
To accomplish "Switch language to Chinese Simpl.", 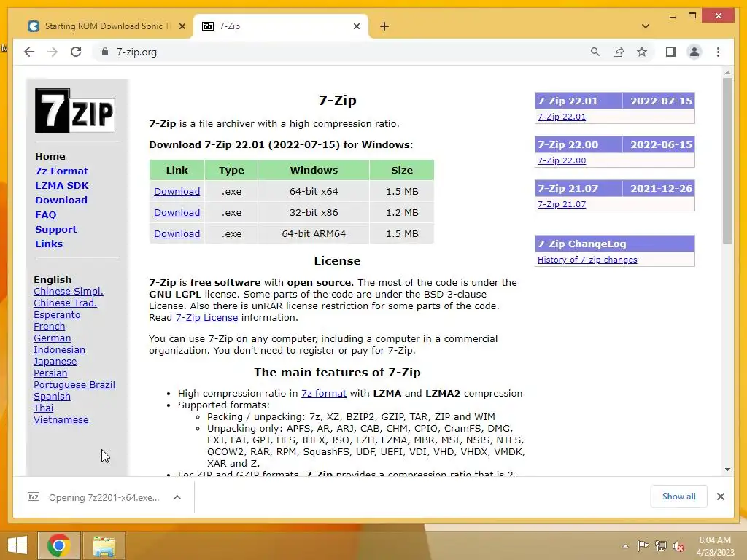I will (x=68, y=292).
